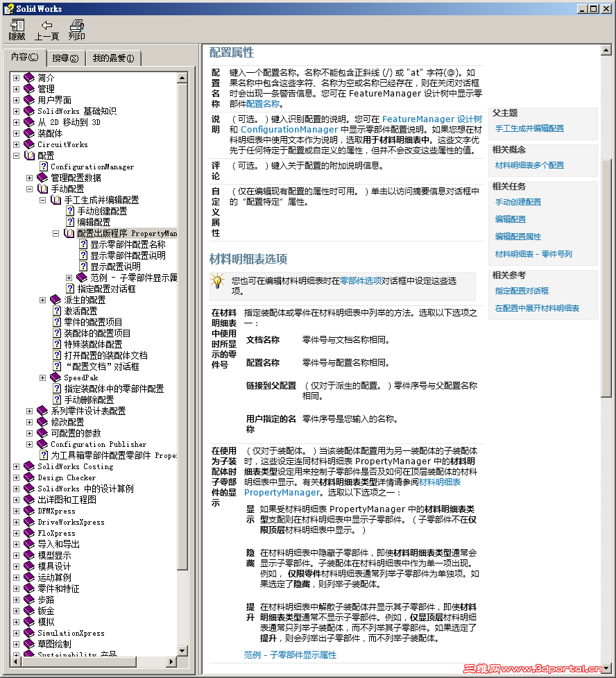Print the topic with the 列印 icon

pyautogui.click(x=76, y=26)
